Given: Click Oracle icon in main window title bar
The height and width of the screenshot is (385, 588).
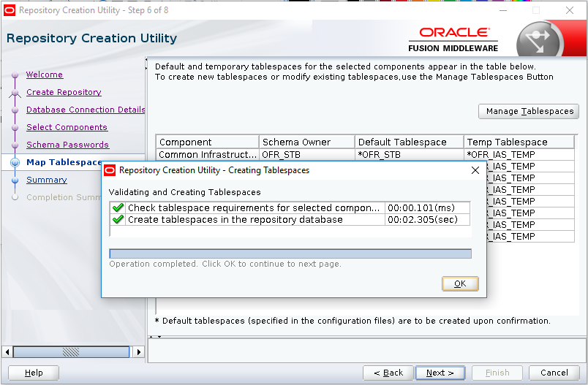Looking at the screenshot, I should tap(10, 10).
